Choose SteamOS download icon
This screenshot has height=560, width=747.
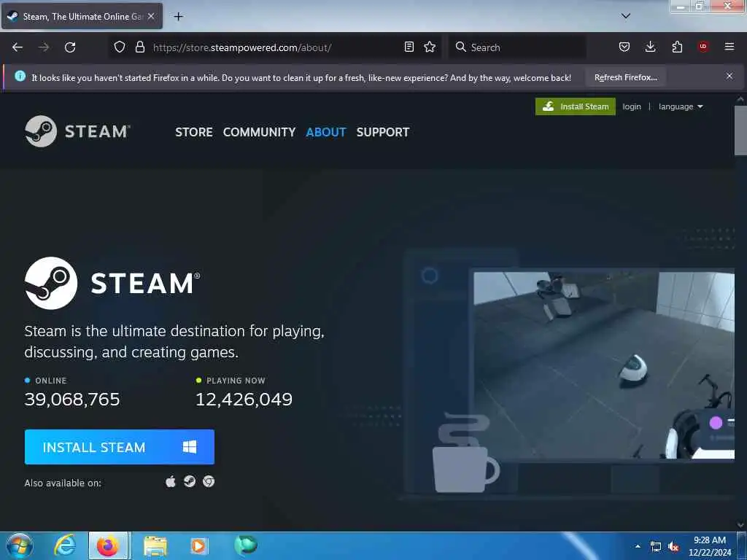(x=190, y=482)
